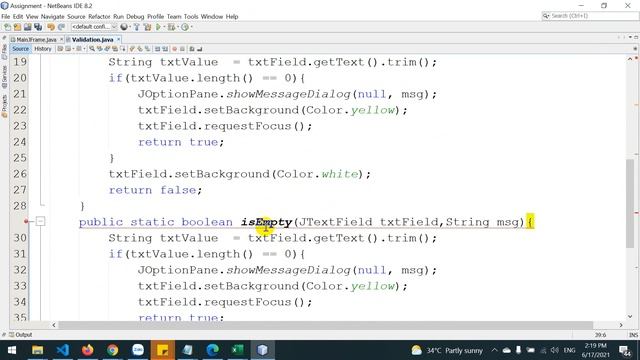Click the New File toolbar icon
640x360 pixels.
point(7,27)
